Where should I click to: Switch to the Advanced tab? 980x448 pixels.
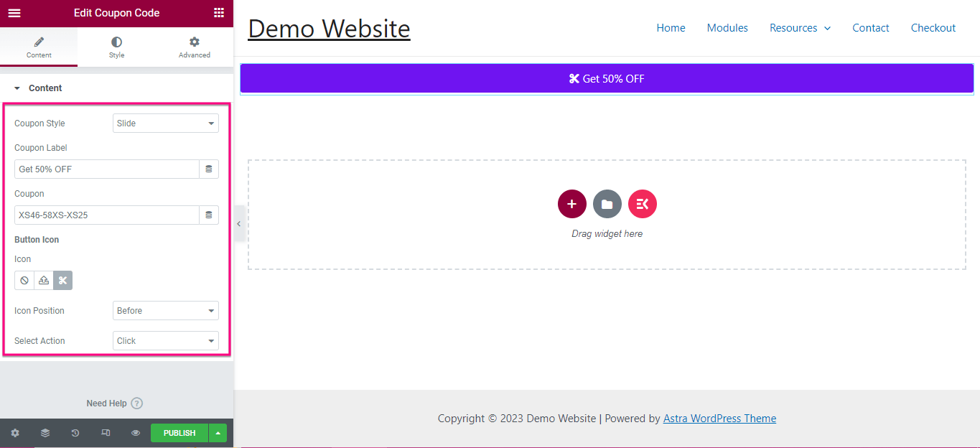[x=195, y=47]
